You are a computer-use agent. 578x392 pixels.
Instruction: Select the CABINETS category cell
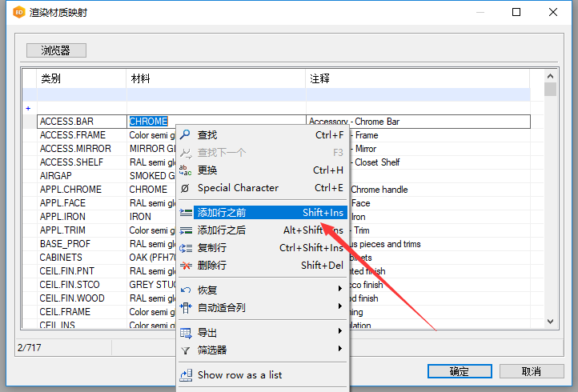coord(82,258)
